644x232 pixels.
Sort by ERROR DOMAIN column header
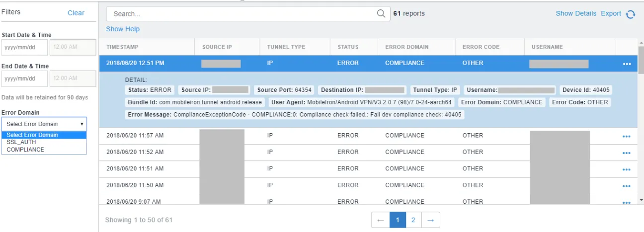[x=407, y=47]
